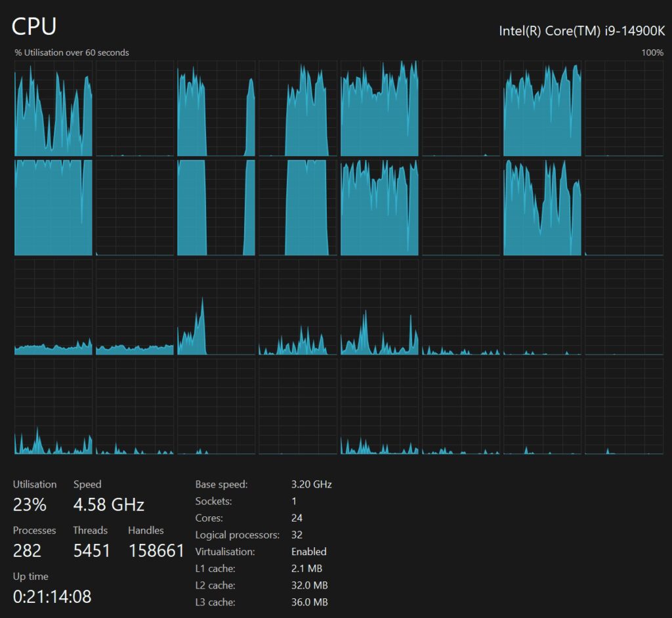The height and width of the screenshot is (618, 672).
Task: Click the 158661 handles count
Action: 156,550
